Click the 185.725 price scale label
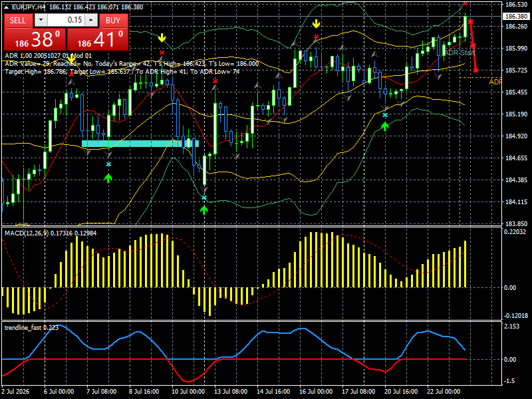532x399 pixels. [x=516, y=70]
